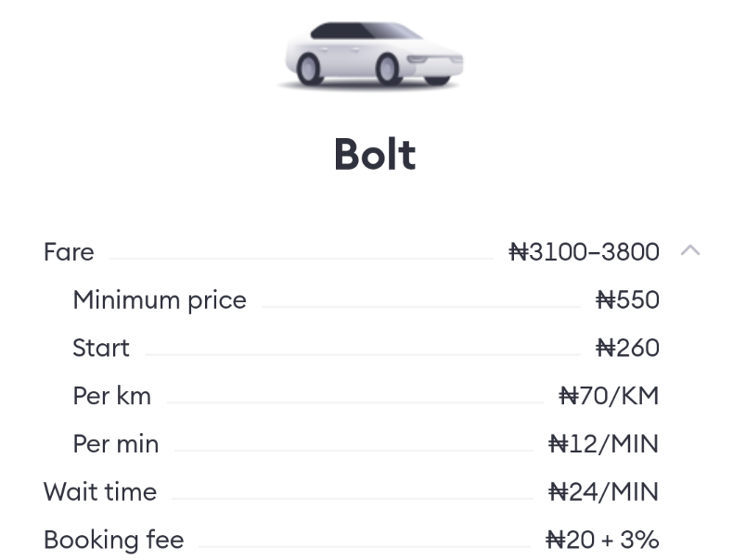Click the ₦70/KM rate value

[609, 396]
